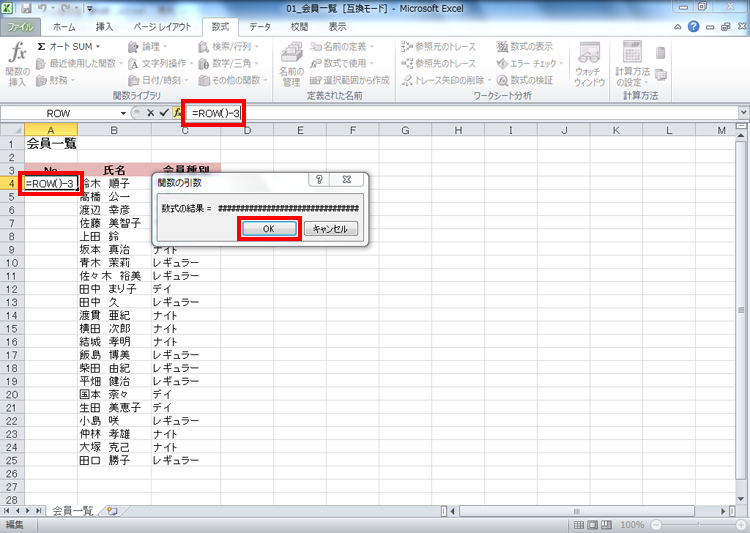Click the Undo icon in Quick Access Toolbar
Screen dimensions: 750x533
pos(42,8)
